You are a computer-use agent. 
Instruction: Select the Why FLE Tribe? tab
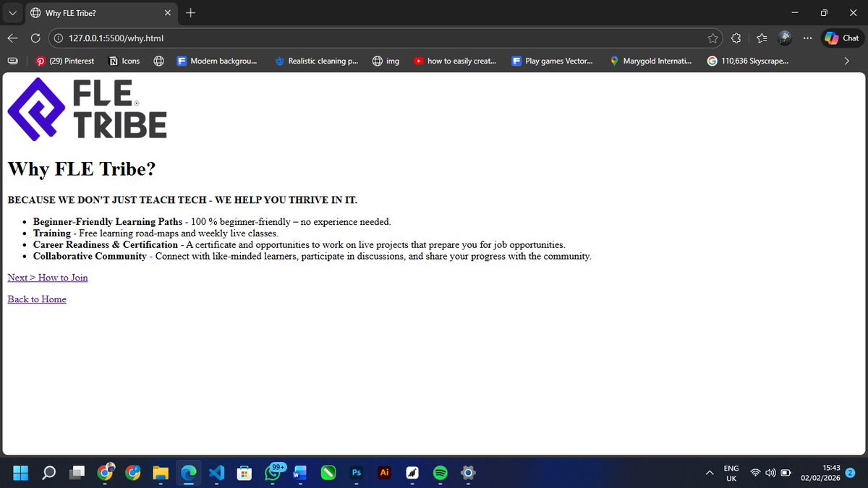pos(101,13)
